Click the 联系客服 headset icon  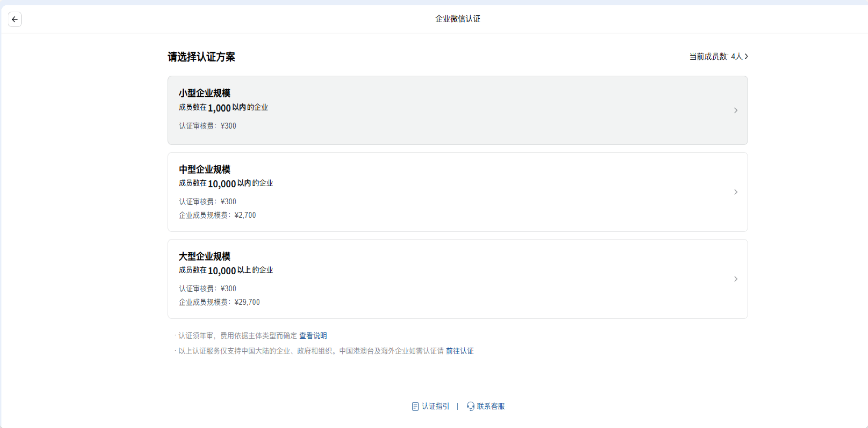click(x=470, y=406)
